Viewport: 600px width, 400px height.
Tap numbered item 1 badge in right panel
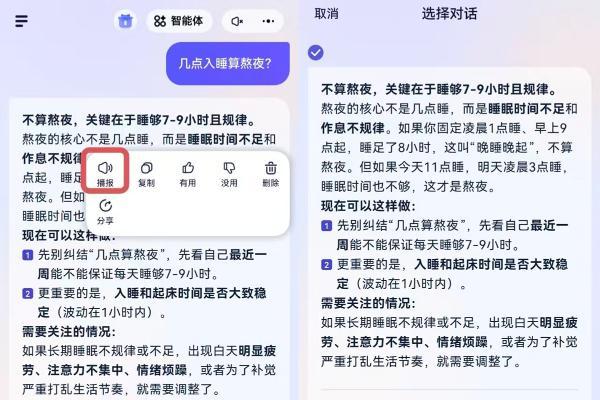(326, 226)
